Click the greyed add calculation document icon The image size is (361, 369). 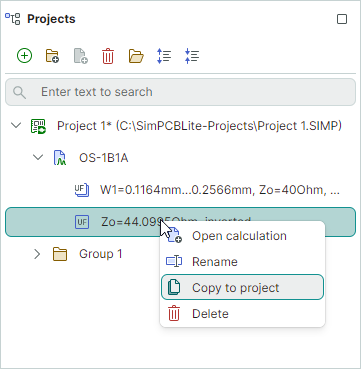coord(80,56)
